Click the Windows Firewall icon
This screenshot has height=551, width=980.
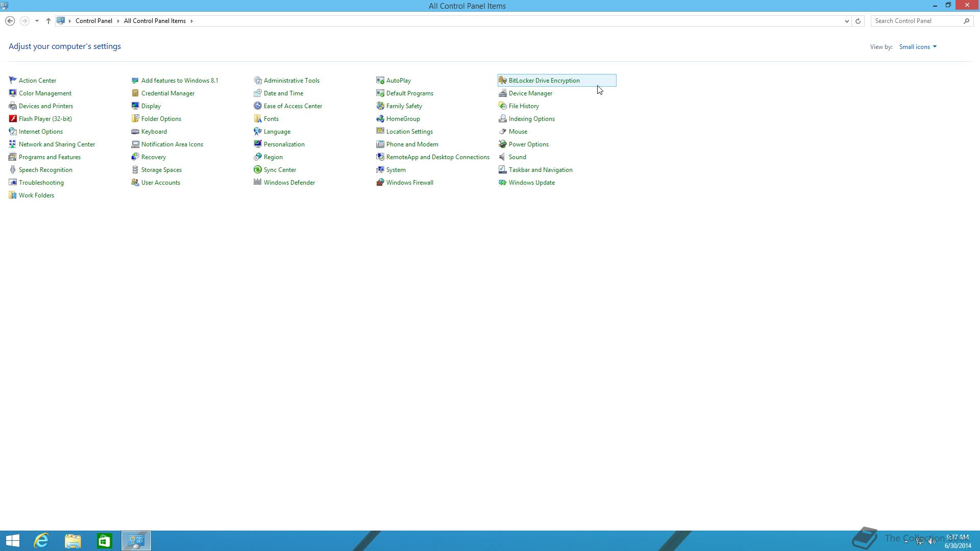pos(380,182)
